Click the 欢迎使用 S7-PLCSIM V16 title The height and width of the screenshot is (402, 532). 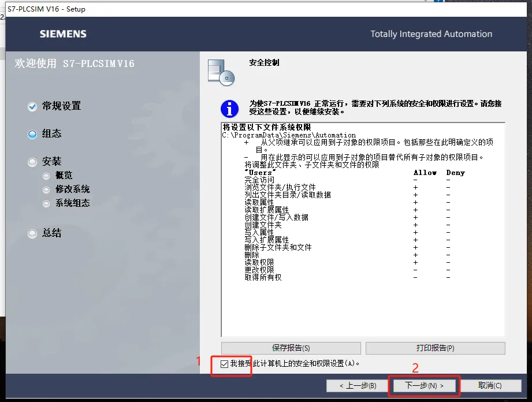pos(75,64)
